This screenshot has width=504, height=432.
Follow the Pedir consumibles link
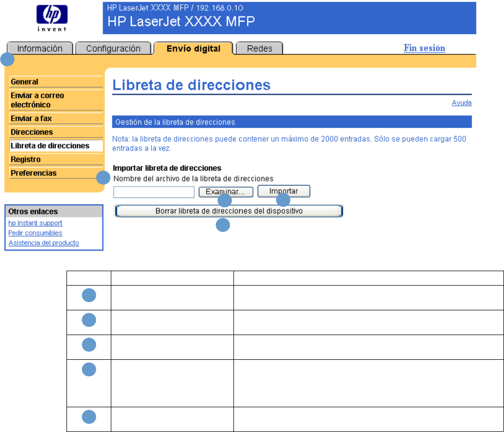tap(35, 232)
